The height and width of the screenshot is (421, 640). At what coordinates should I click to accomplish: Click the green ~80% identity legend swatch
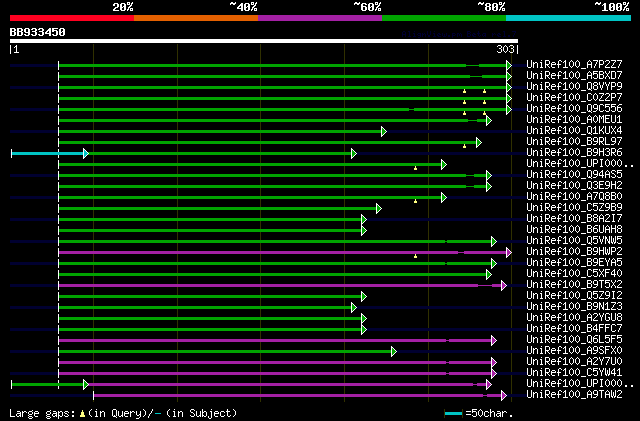pyautogui.click(x=444, y=18)
